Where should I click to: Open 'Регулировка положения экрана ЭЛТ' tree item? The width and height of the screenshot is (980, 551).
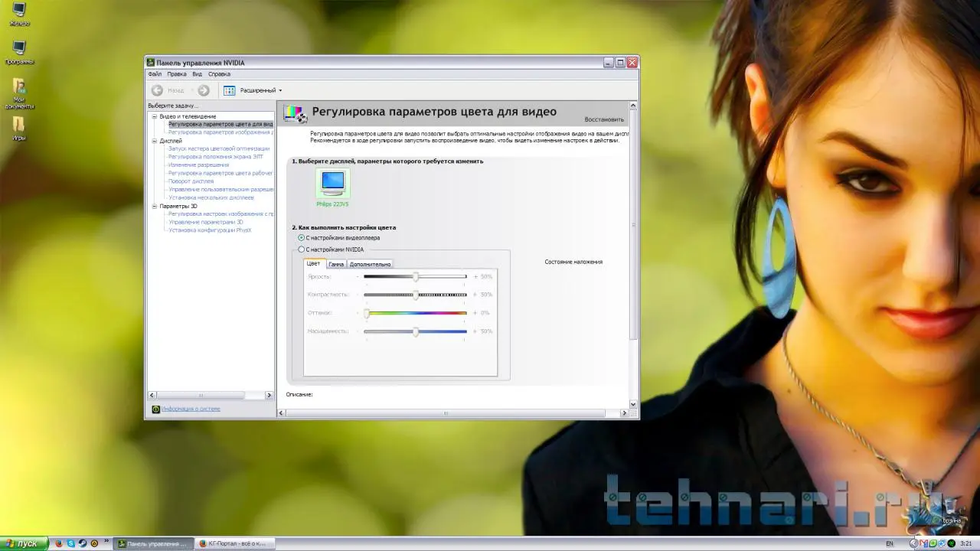(x=215, y=157)
